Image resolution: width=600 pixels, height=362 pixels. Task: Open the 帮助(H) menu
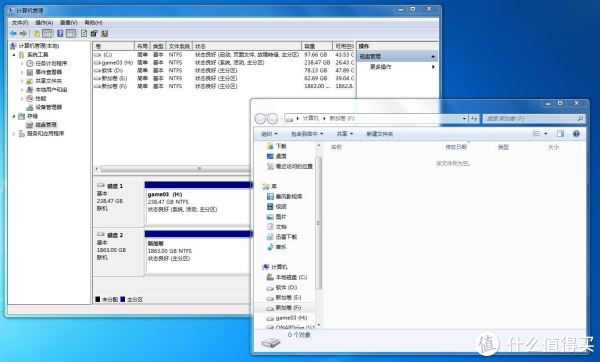(x=93, y=23)
